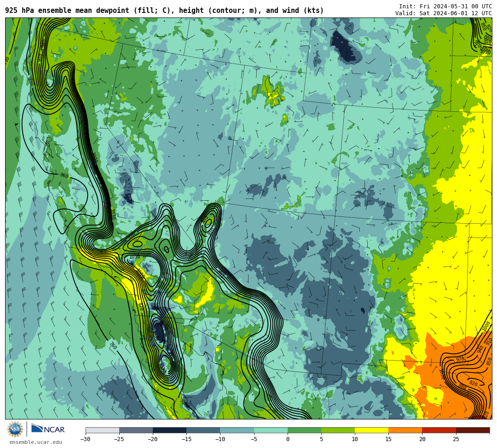Image resolution: width=497 pixels, height=448 pixels.
Task: Open the ensemble.ucar.edu link text
Action: tap(36, 442)
